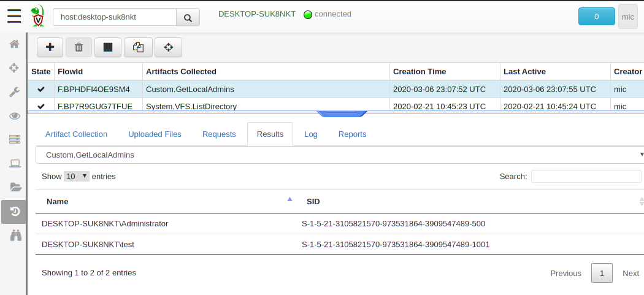The image size is (644, 295).
Task: Open the binoculars icon in sidebar
Action: point(14,236)
